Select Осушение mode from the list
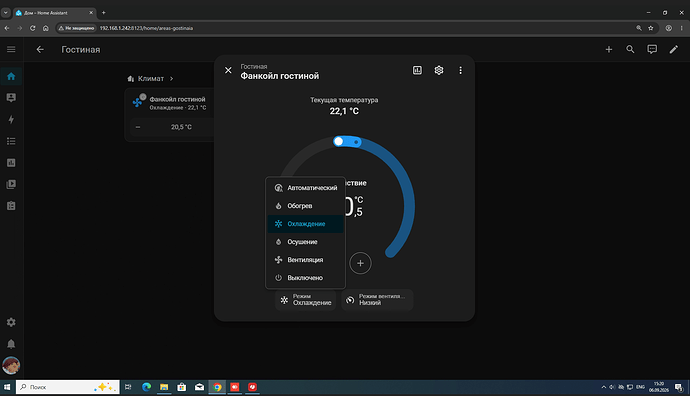The image size is (690, 396). pyautogui.click(x=305, y=242)
